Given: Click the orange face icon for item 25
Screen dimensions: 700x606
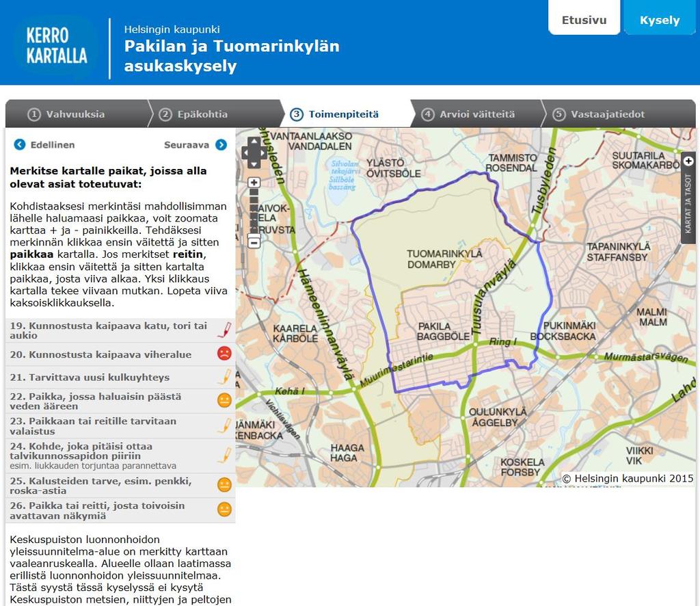Looking at the screenshot, I should coord(224,484).
